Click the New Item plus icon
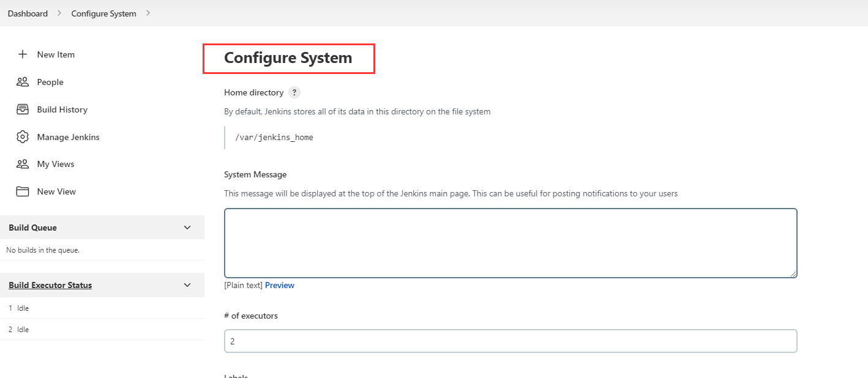 point(23,54)
